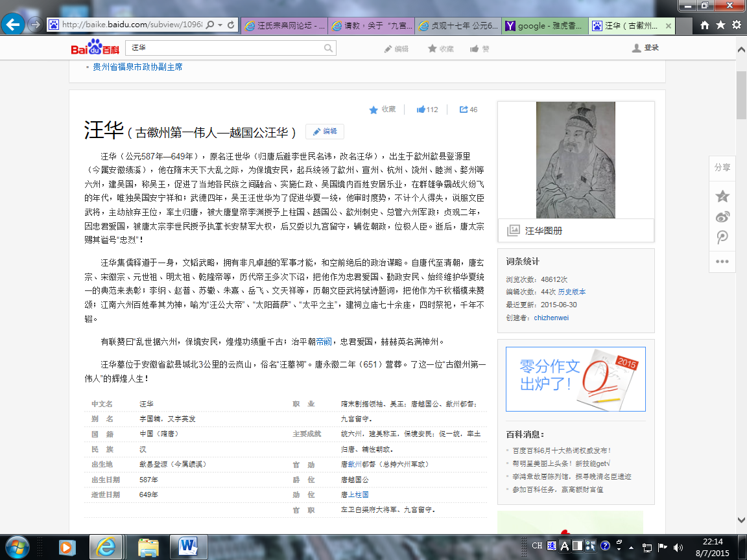
Task: Click the search magnifier in Baidu Baike search box
Action: (328, 48)
